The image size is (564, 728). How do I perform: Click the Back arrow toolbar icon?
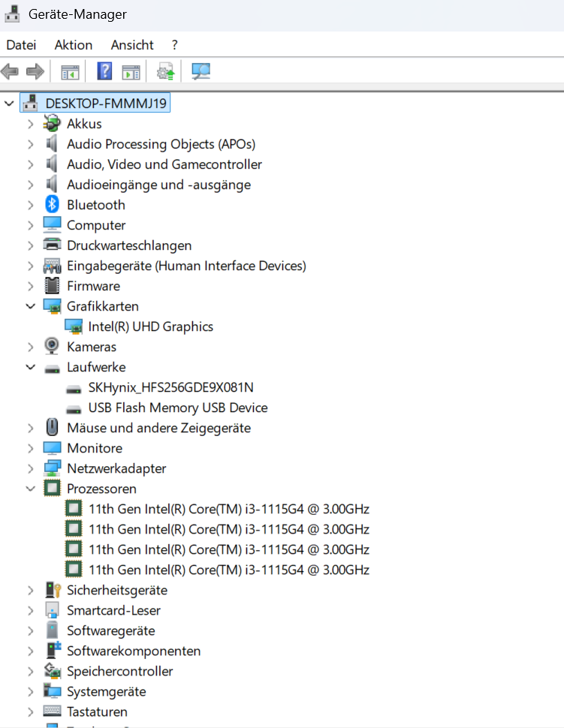[10, 71]
